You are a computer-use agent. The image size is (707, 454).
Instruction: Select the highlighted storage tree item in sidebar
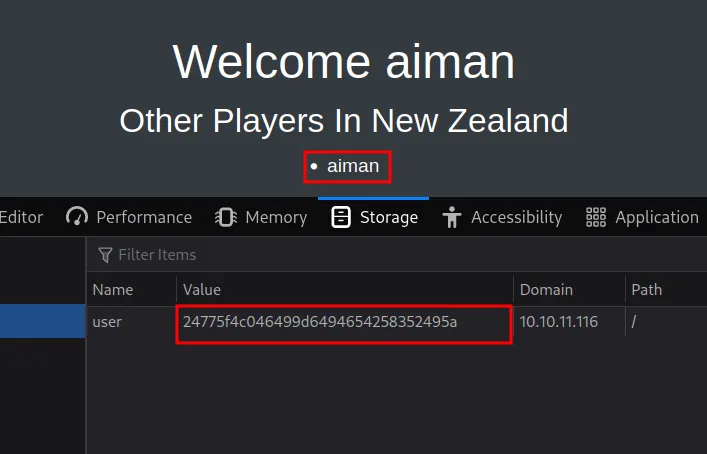[x=42, y=322]
